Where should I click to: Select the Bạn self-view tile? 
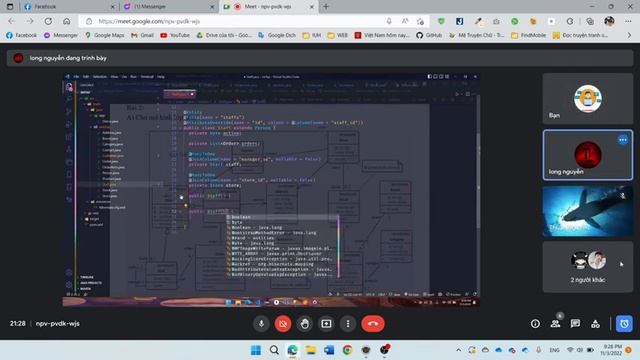tap(588, 99)
